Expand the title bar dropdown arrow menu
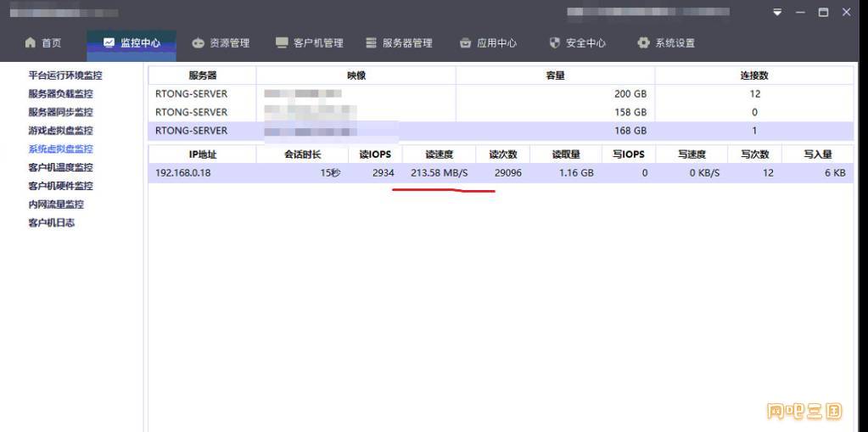 (778, 12)
